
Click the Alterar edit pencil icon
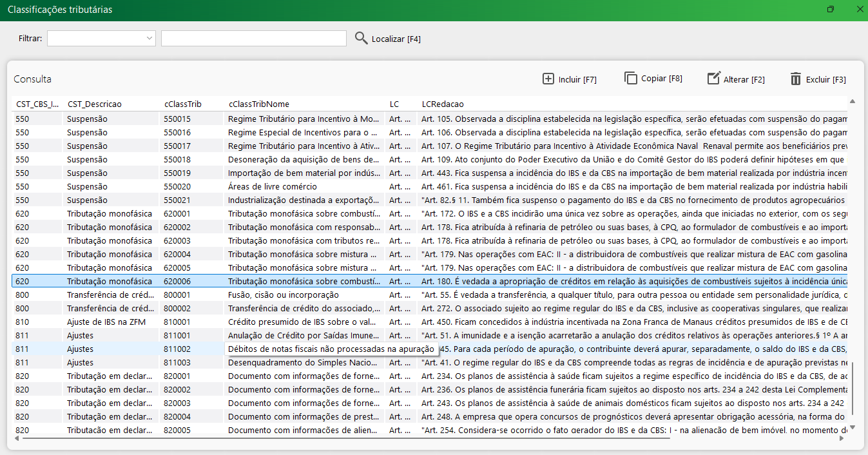pos(713,79)
